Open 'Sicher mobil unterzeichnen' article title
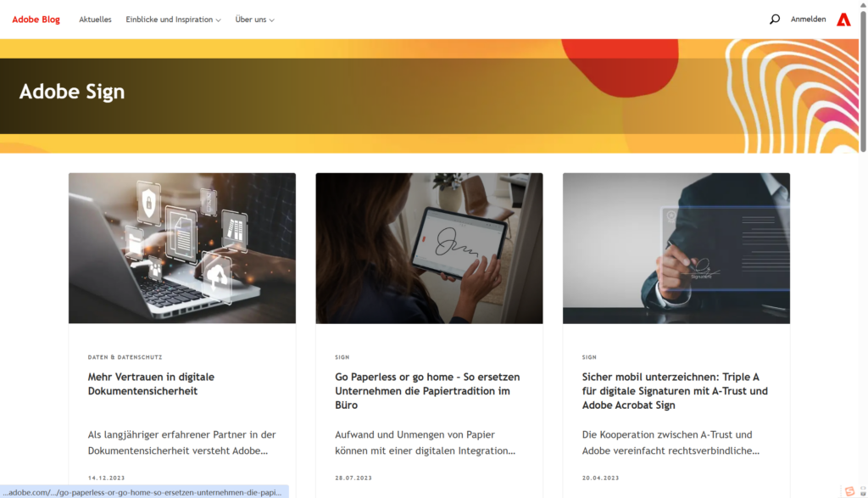 coord(675,390)
